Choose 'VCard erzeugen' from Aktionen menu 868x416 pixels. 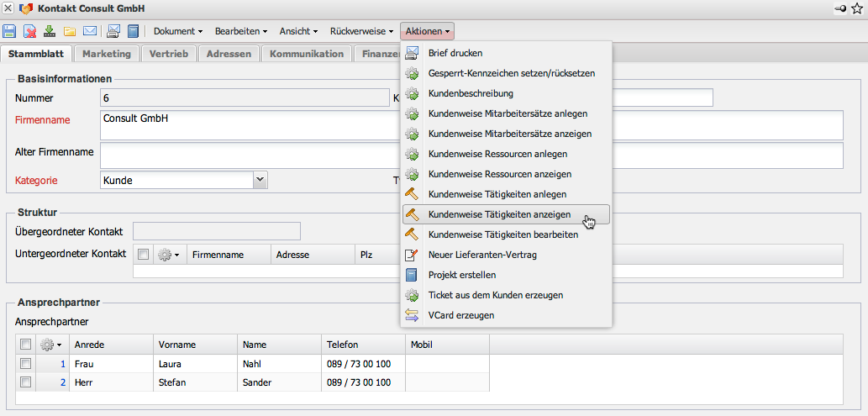click(461, 316)
